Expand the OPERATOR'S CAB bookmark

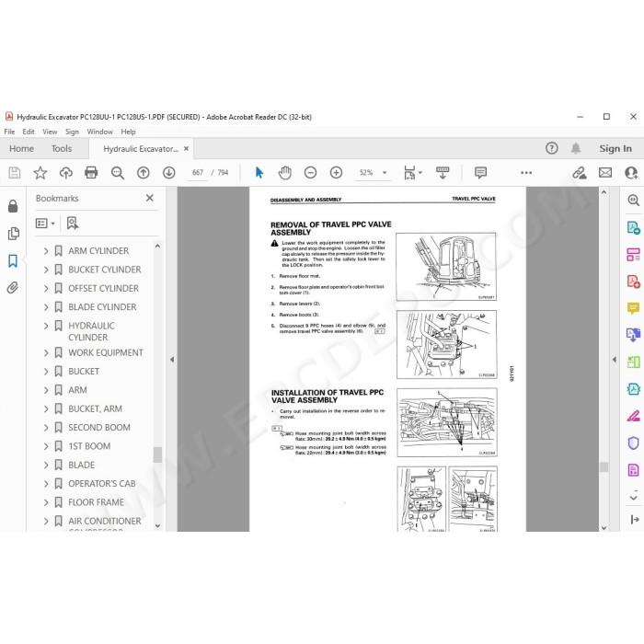pos(46,484)
